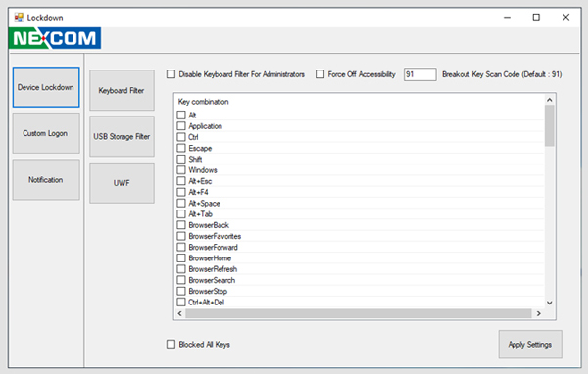Viewport: 588px width, 374px height.
Task: Click the Lockdown app icon in title bar
Action: click(19, 18)
